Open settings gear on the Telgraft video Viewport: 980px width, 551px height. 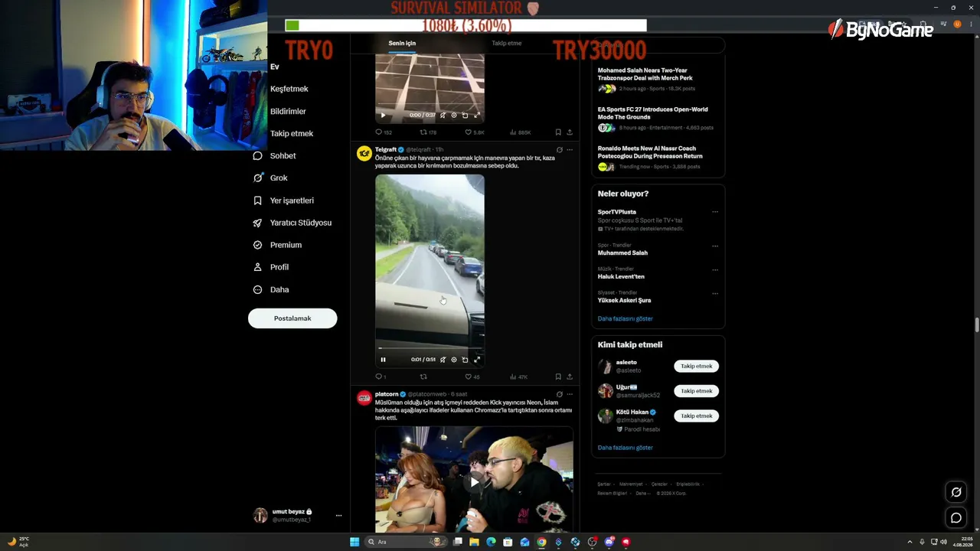[453, 360]
